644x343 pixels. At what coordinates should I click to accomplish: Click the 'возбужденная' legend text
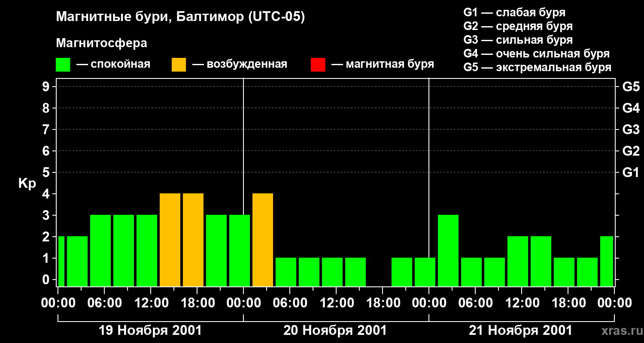[x=247, y=64]
